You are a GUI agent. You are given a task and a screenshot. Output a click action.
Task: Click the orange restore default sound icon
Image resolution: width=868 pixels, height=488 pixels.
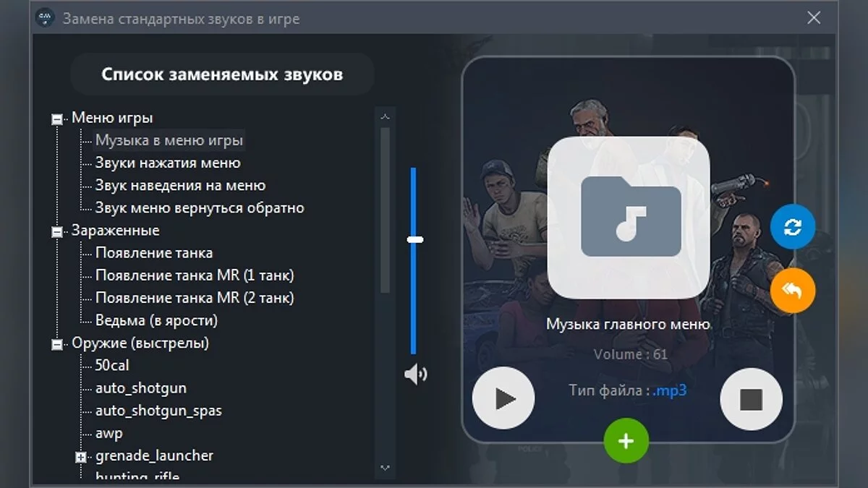click(x=793, y=289)
